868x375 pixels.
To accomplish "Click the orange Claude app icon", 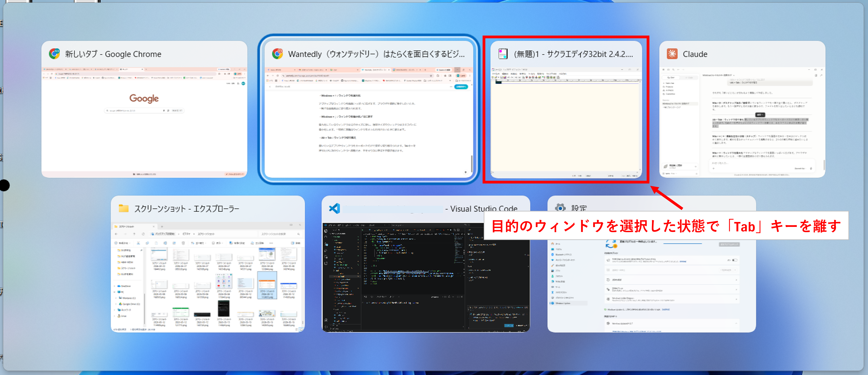I will (672, 54).
